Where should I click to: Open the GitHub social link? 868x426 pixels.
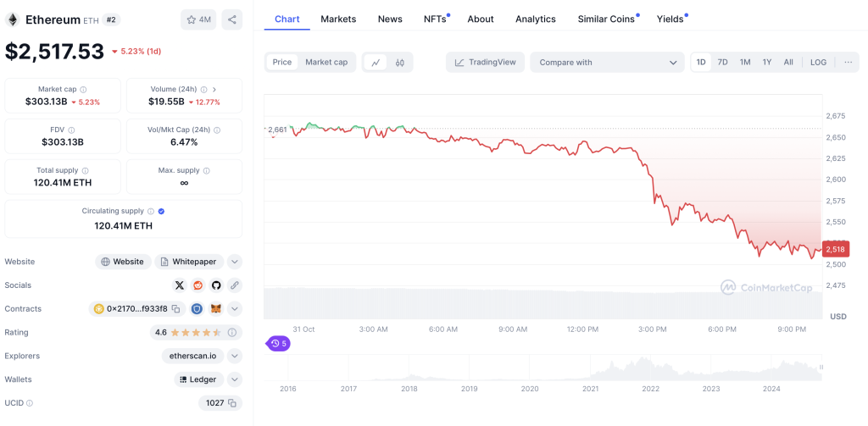(216, 285)
